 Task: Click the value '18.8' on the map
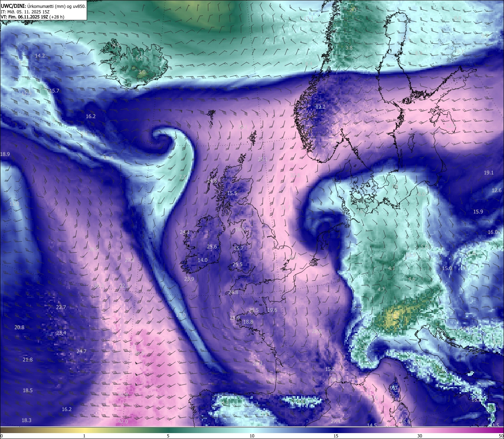click(x=248, y=322)
